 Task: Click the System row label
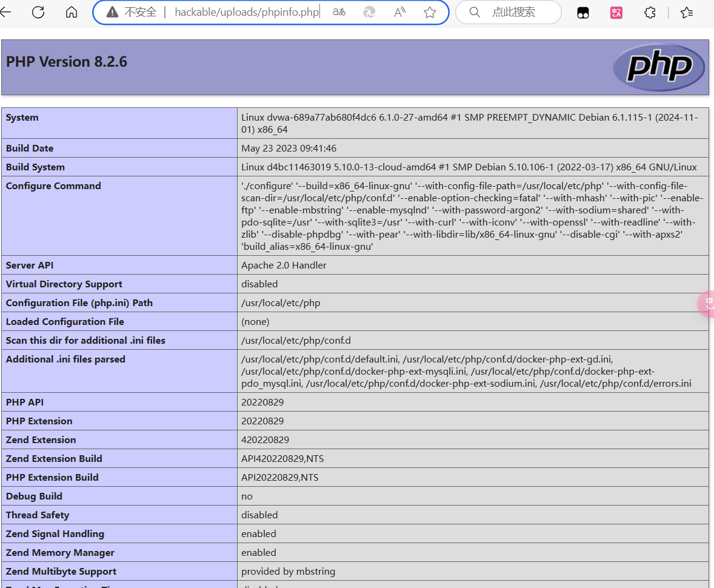tap(22, 118)
